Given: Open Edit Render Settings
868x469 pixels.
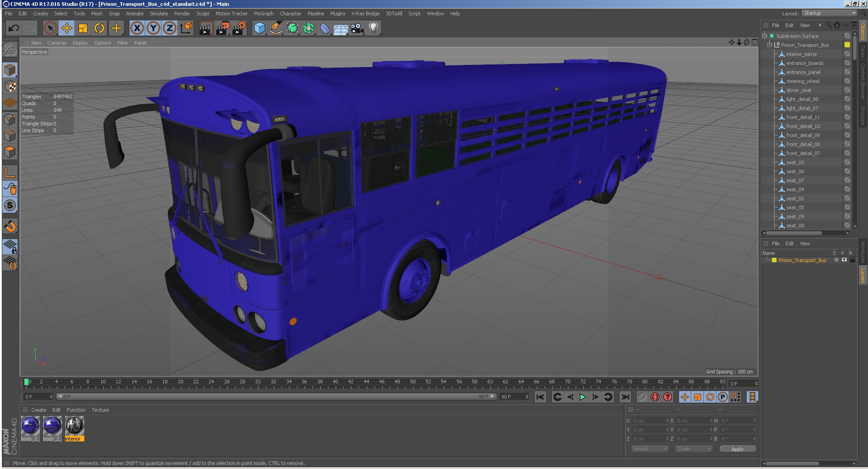Looking at the screenshot, I should pyautogui.click(x=239, y=28).
